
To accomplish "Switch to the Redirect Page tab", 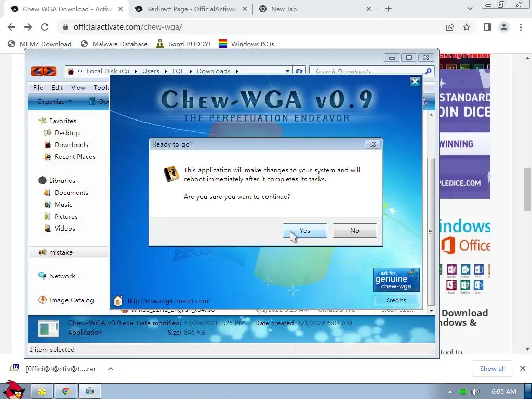I will [x=191, y=9].
